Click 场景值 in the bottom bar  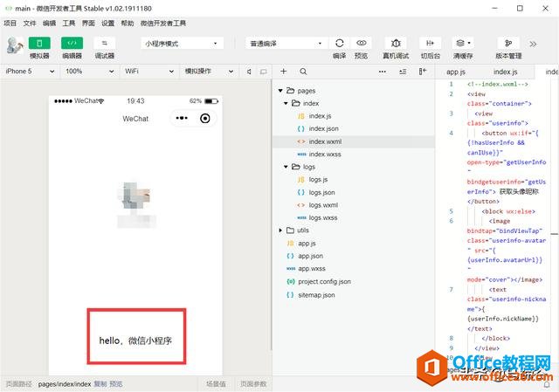pyautogui.click(x=216, y=384)
